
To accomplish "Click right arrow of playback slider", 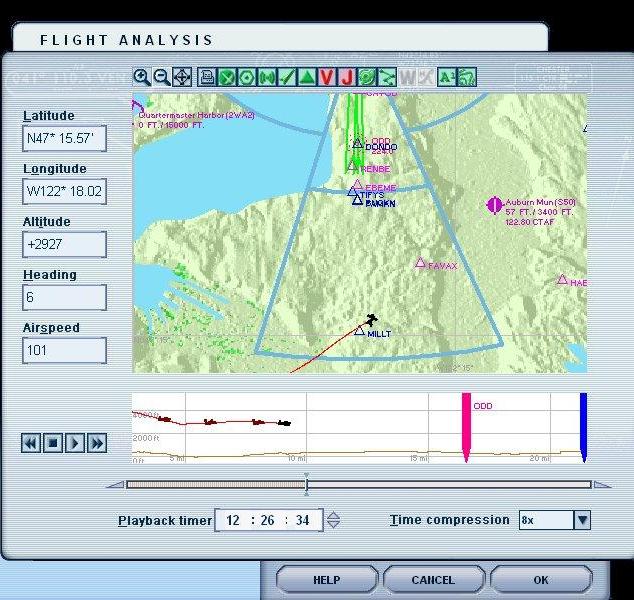I will click(x=602, y=484).
